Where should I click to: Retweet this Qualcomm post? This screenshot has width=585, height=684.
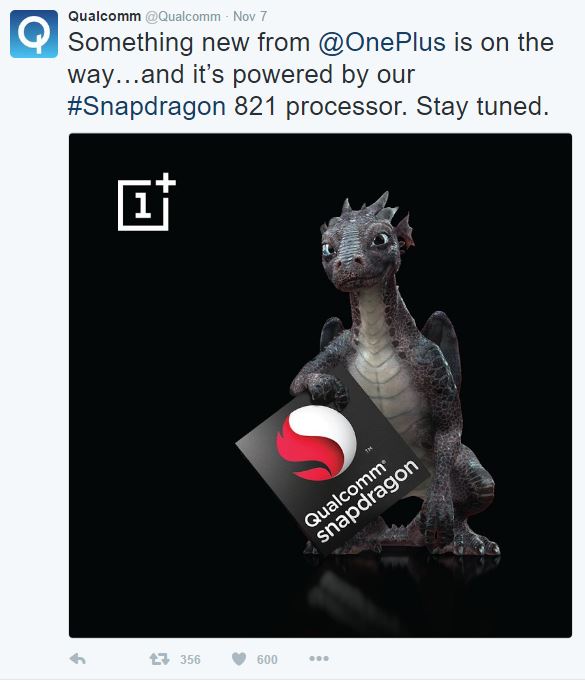(x=160, y=659)
